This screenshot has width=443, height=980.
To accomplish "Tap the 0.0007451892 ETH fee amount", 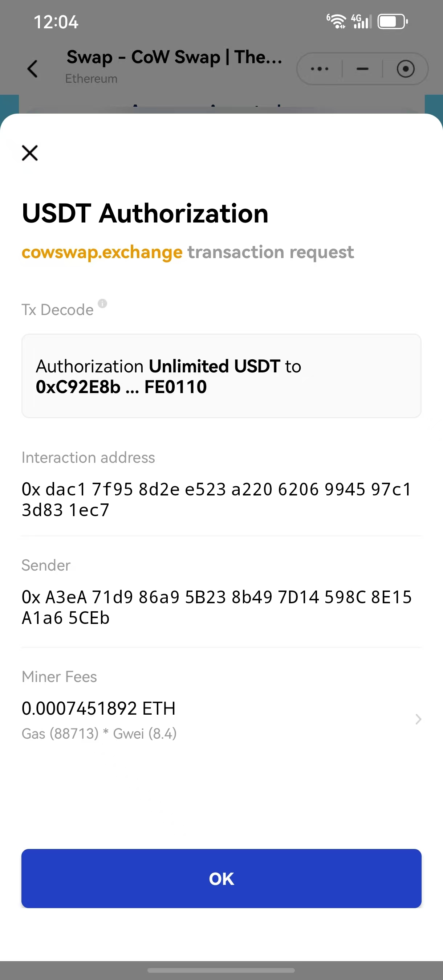I will [x=98, y=709].
